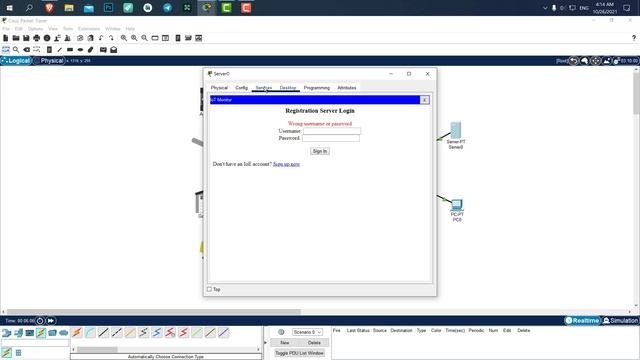This screenshot has width=640, height=360.
Task: Open the Desktop tab in Server0
Action: 288,88
